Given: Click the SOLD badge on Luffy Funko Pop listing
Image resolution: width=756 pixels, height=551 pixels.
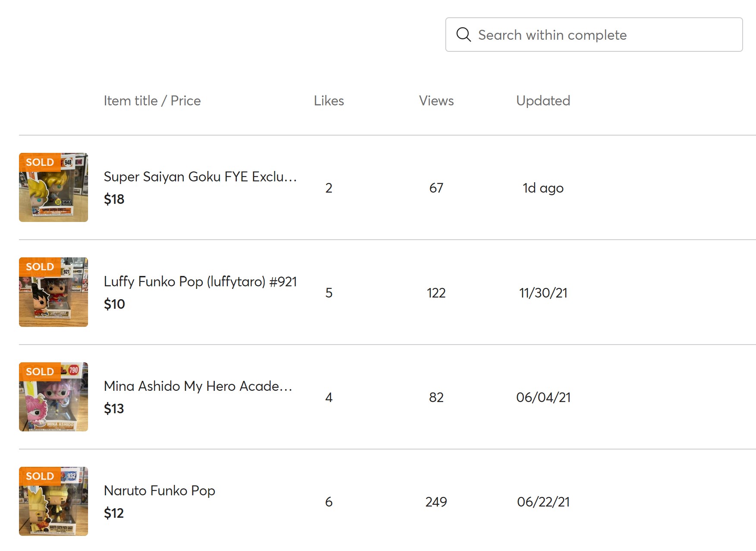Looking at the screenshot, I should tap(39, 267).
